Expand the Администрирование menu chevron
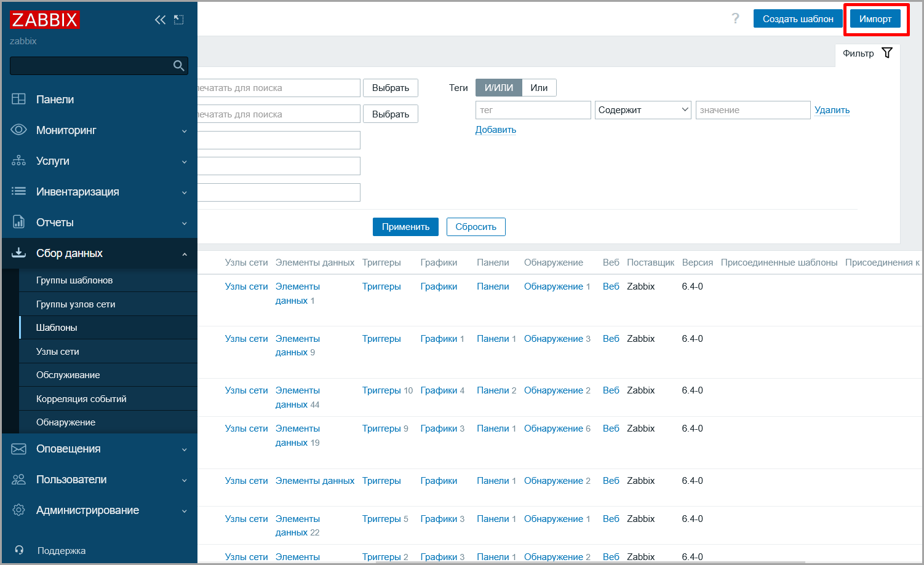 click(x=185, y=511)
